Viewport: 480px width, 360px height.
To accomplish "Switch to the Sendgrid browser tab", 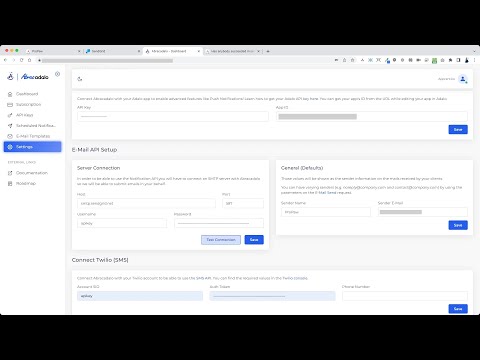I will pyautogui.click(x=112, y=51).
